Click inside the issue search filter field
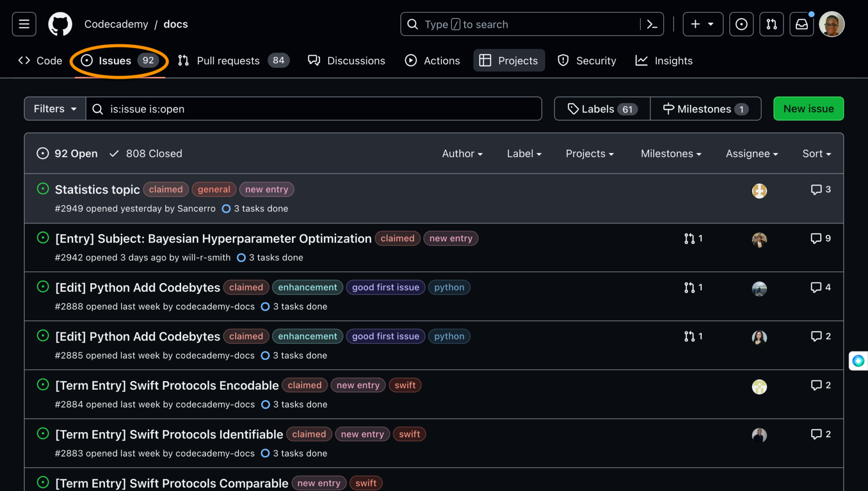The height and width of the screenshot is (491, 868). click(314, 109)
